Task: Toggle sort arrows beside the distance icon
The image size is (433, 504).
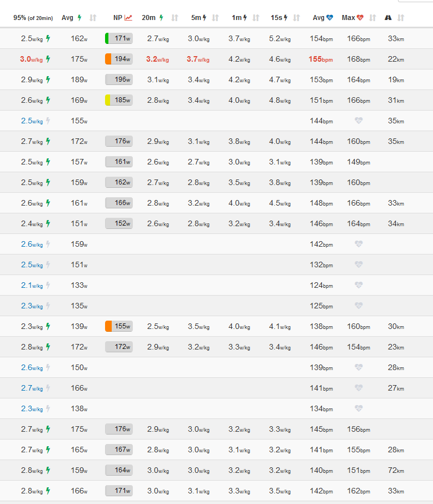Action: coord(401,18)
